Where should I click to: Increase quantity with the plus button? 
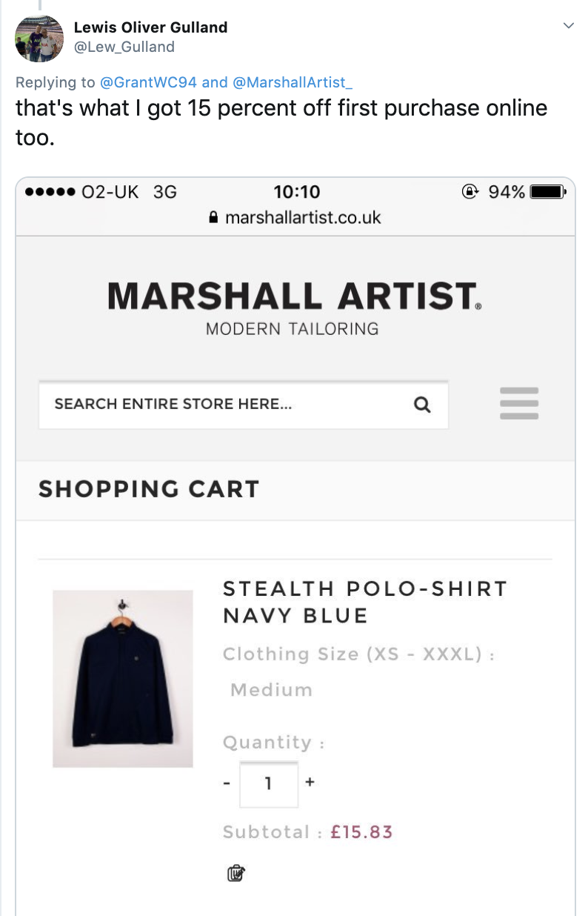pyautogui.click(x=310, y=781)
